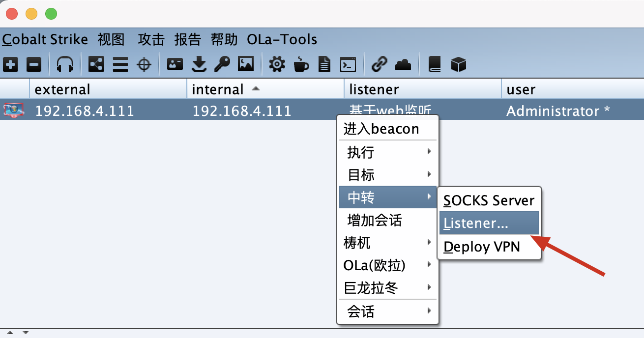Sort sessions by the listener column header
644x338 pixels.
[x=423, y=89]
